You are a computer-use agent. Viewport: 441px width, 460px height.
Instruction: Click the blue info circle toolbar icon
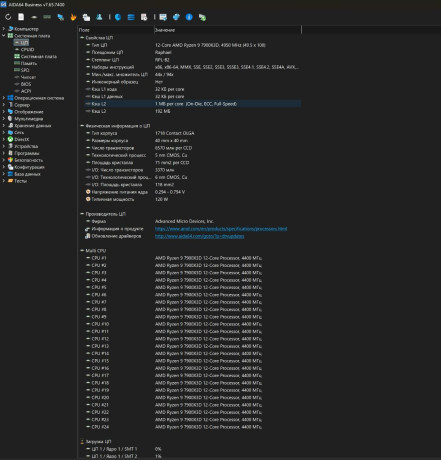[x=189, y=17]
